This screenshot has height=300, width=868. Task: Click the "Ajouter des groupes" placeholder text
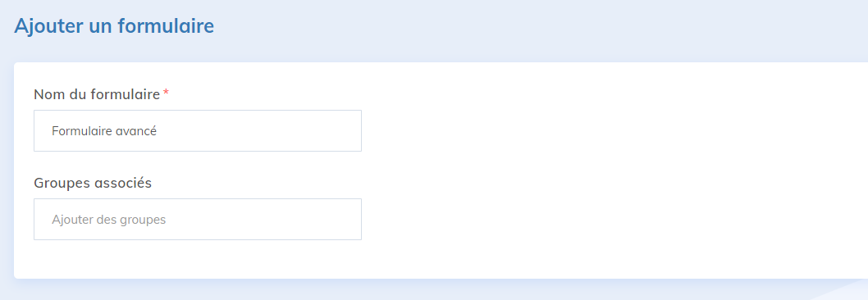point(109,220)
